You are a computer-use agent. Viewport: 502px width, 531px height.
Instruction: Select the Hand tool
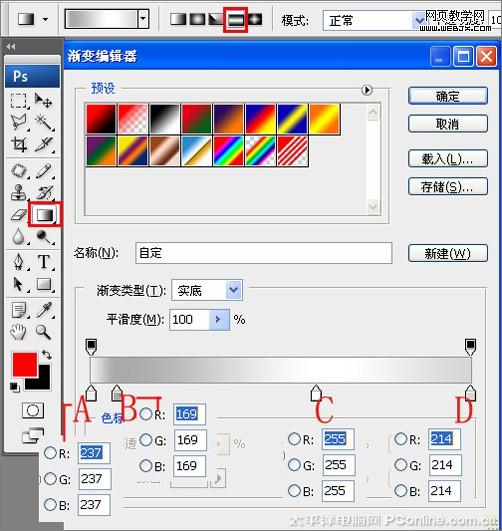coord(19,332)
